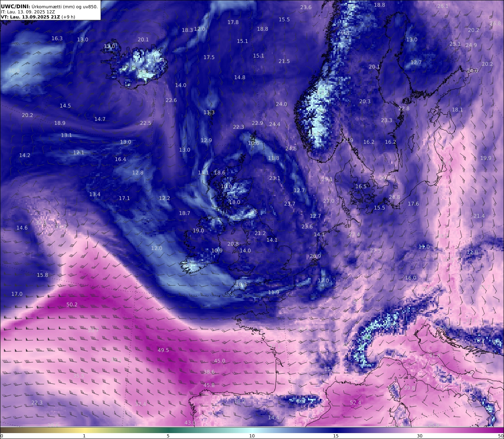Screen dimensions: 504x439
Task: Click the 18.7 value northwest of Ireland
Action: click(x=185, y=213)
